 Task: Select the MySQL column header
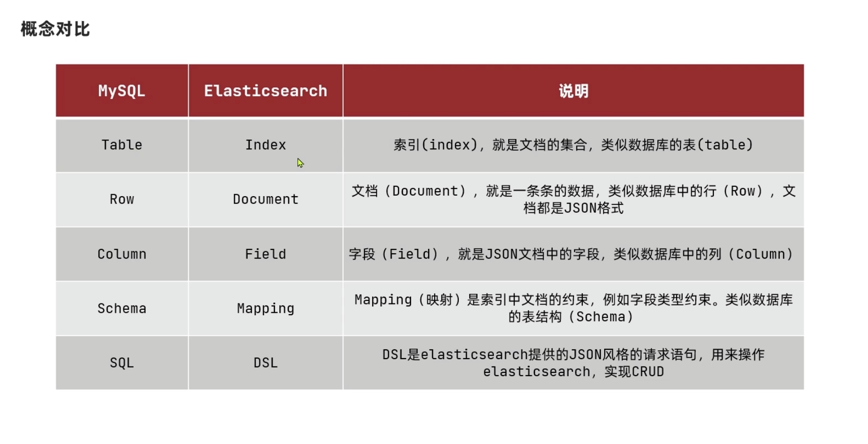[x=121, y=91]
